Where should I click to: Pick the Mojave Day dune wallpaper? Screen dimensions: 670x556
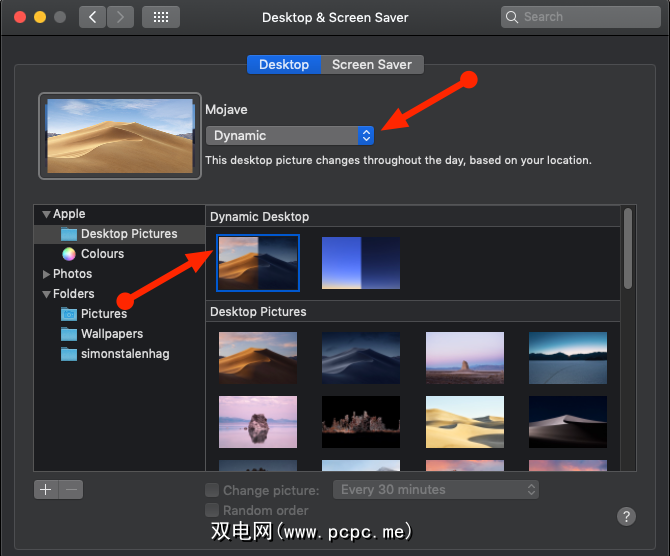tap(258, 358)
